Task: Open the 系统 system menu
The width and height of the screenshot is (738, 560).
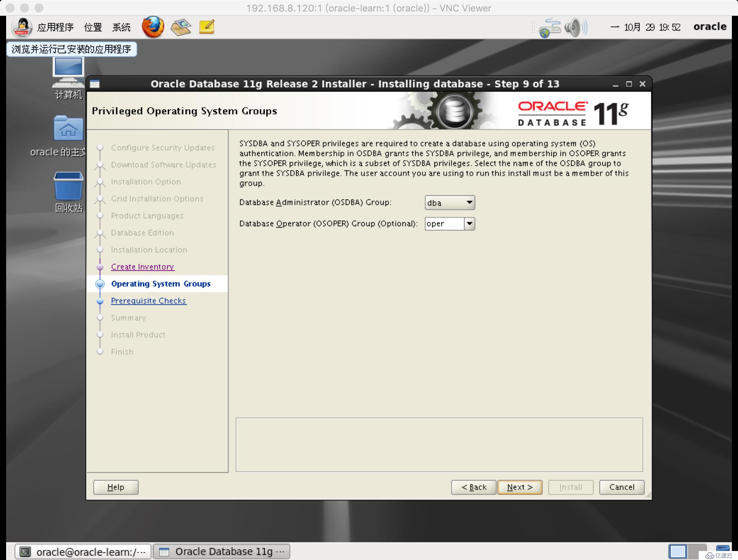Action: [121, 26]
